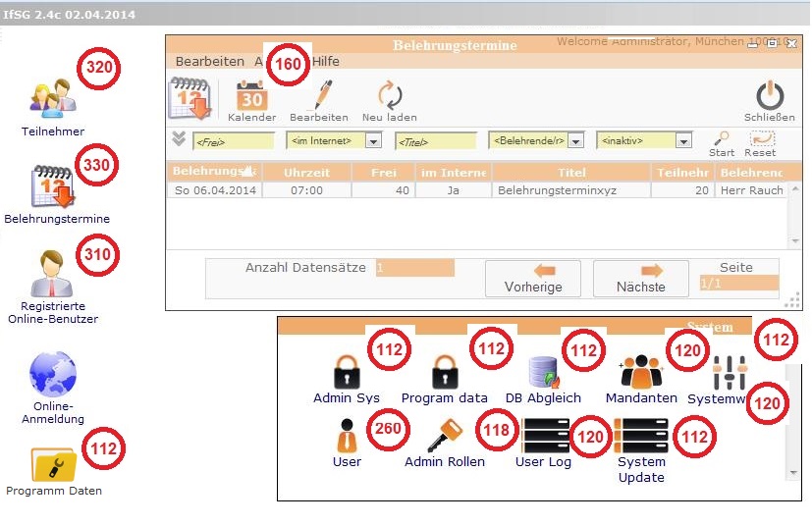This screenshot has width=812, height=525.
Task: Open DB Abgleich database icon
Action: point(543,373)
